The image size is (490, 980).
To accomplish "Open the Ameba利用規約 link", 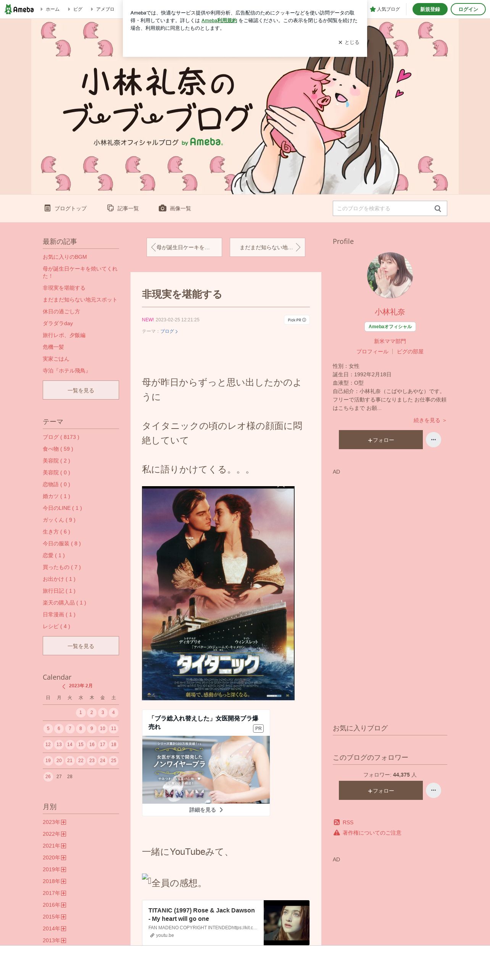I will [219, 21].
